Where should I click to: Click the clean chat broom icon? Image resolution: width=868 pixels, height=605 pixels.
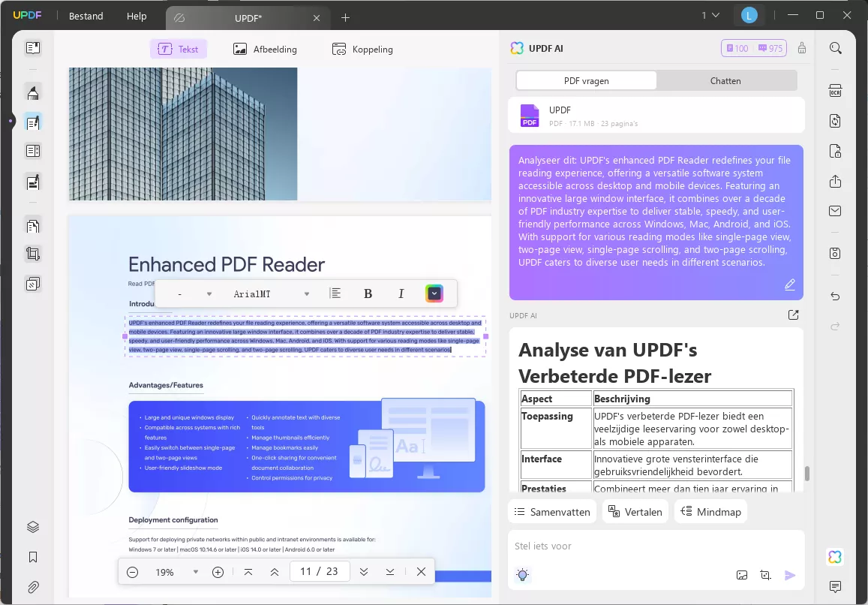801,48
